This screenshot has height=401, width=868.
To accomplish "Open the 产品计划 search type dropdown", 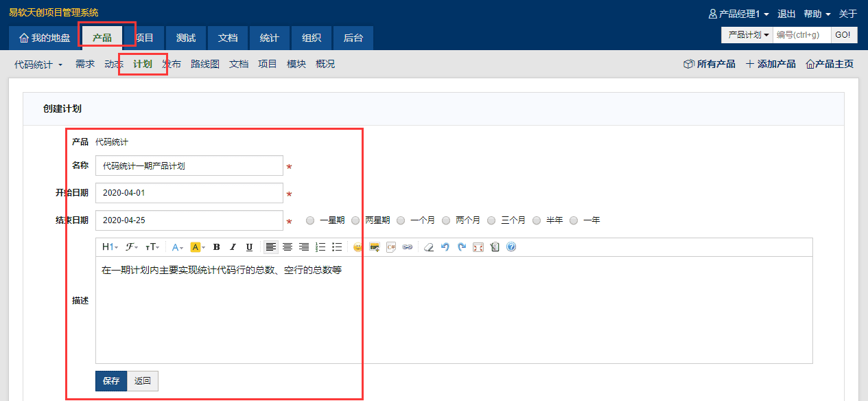I will click(x=747, y=35).
